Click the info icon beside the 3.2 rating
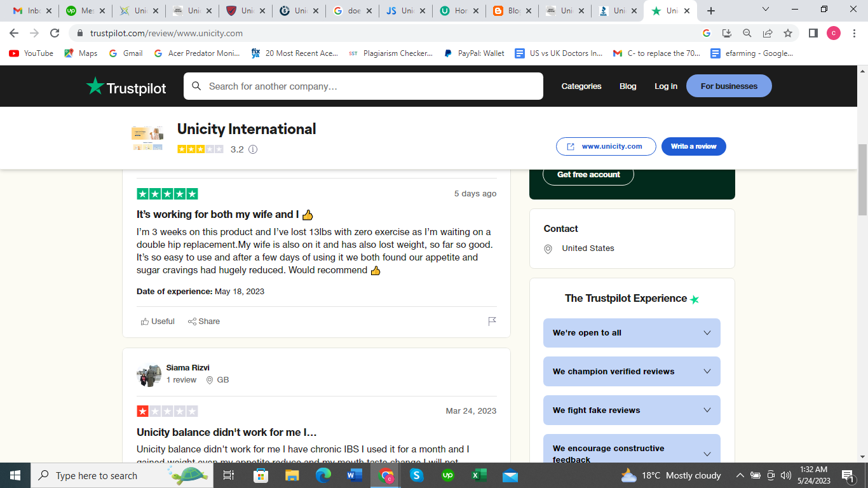Image resolution: width=868 pixels, height=488 pixels. (x=253, y=149)
